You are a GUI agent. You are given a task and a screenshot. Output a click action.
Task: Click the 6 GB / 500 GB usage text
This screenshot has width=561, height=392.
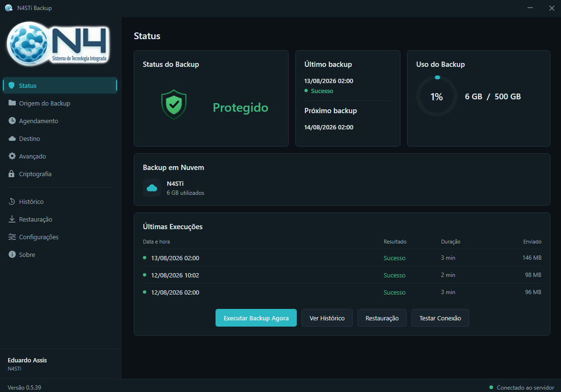click(493, 96)
